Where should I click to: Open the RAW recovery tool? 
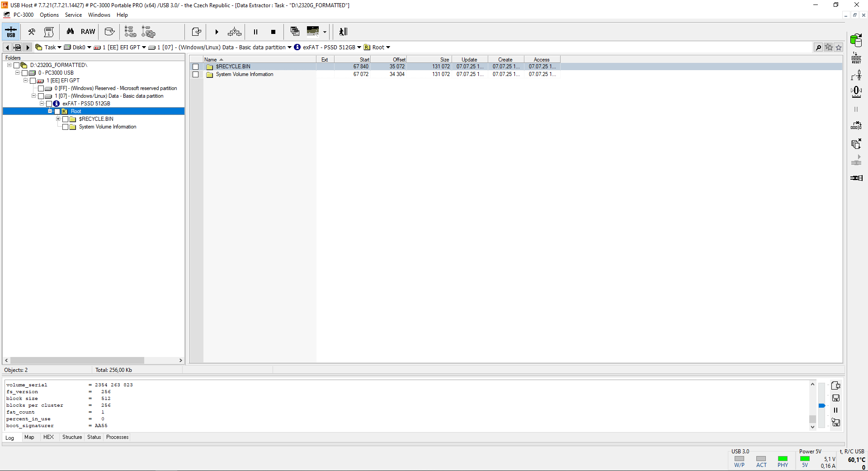tap(88, 32)
